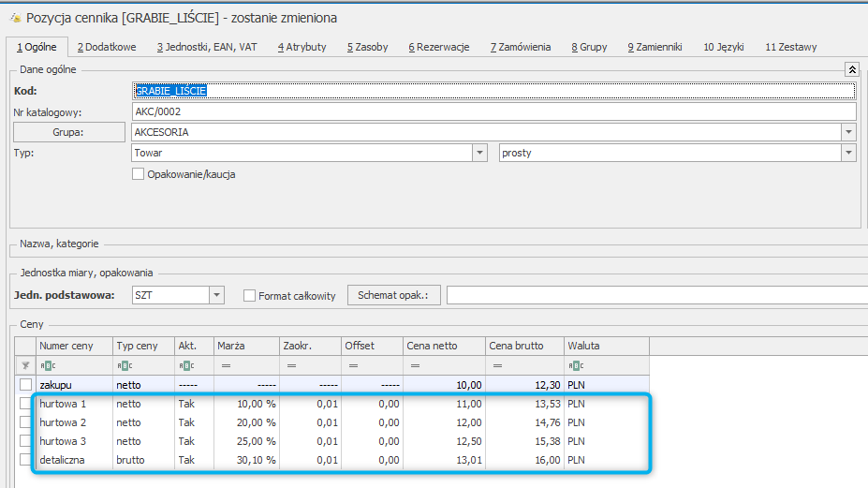
Task: Open Waluta column filter condition icon
Action: [576, 365]
